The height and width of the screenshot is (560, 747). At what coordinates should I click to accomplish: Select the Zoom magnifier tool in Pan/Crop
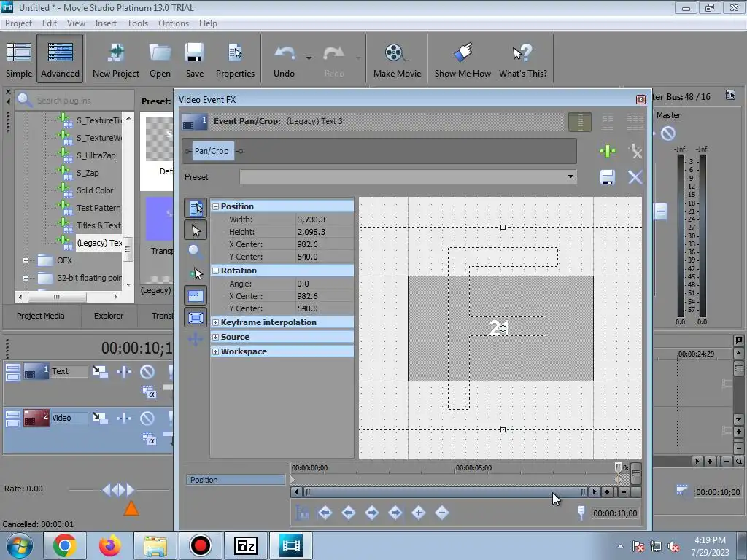tap(194, 251)
